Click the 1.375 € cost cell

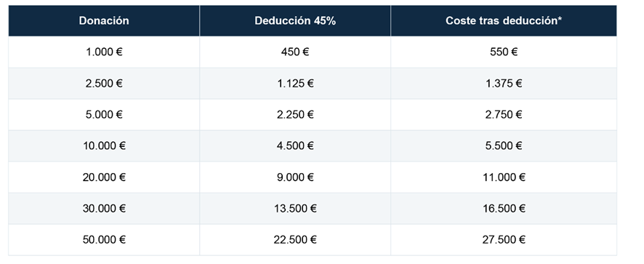(504, 84)
